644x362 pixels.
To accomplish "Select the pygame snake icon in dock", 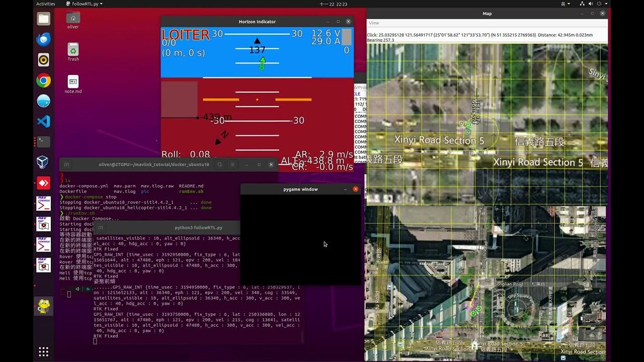I will tap(43, 306).
